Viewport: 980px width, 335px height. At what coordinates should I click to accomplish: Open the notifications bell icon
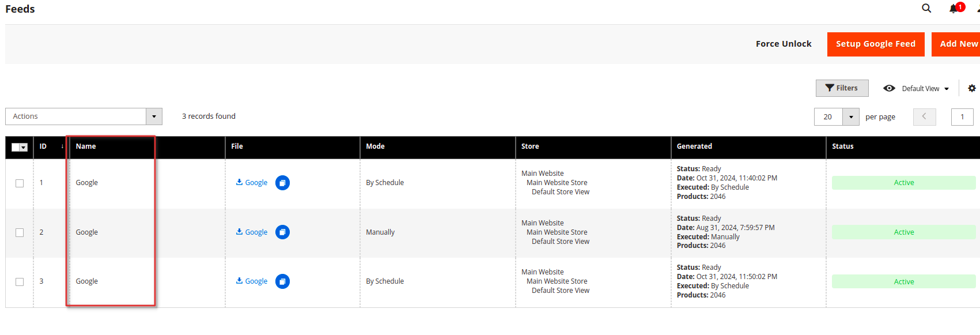[954, 9]
